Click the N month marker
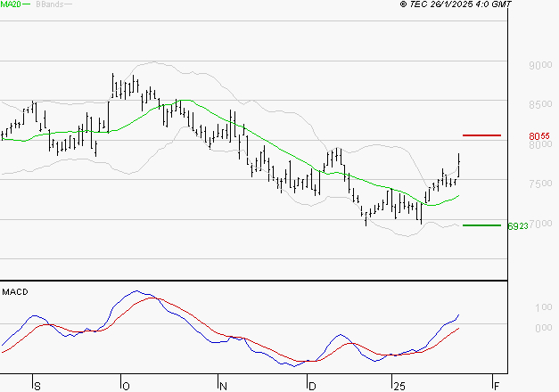This screenshot has width=559, height=392. [223, 387]
